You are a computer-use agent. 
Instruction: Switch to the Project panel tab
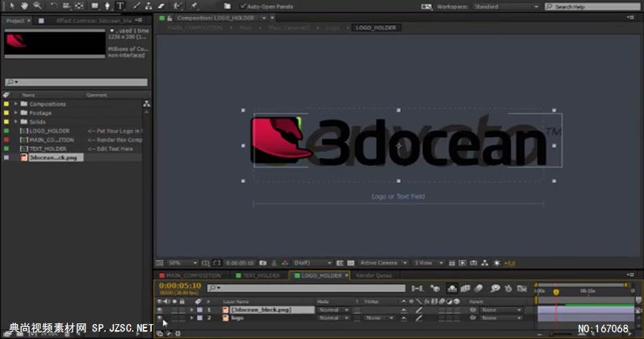tap(15, 20)
